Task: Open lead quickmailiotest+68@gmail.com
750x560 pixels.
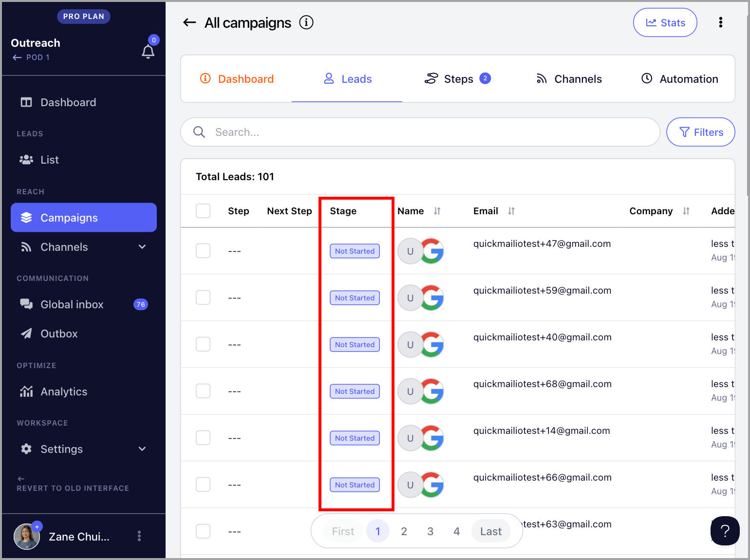Action: [x=543, y=384]
